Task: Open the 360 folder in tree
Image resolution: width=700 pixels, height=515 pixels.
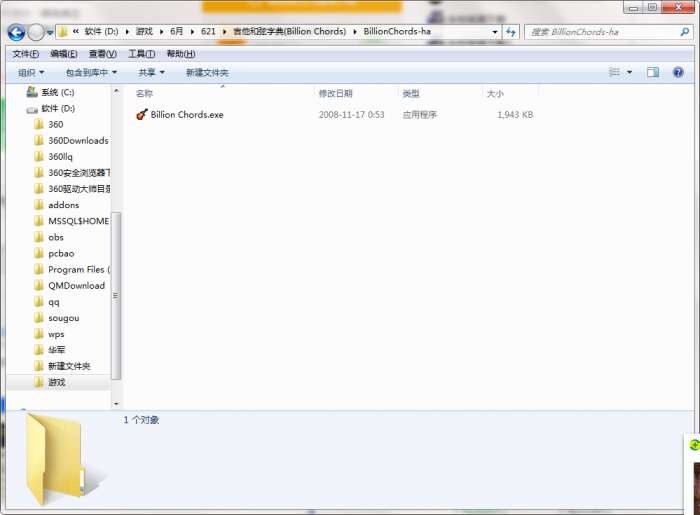Action: (x=56, y=125)
